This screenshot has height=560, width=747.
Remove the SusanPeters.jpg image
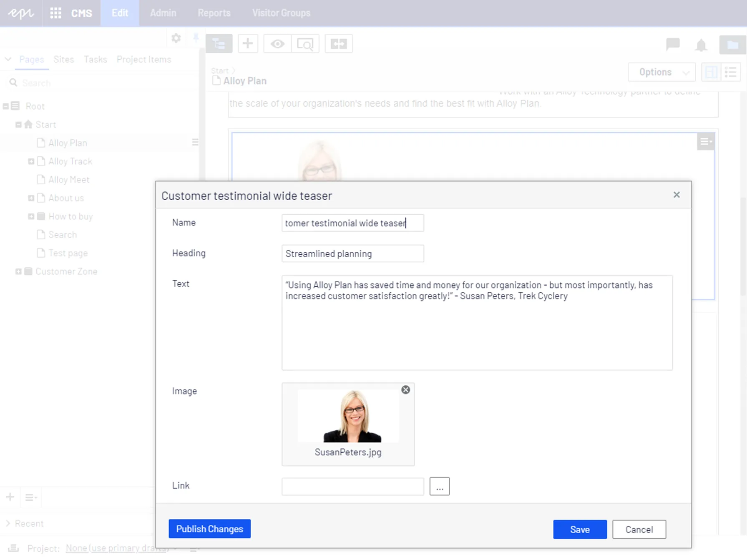click(x=405, y=390)
